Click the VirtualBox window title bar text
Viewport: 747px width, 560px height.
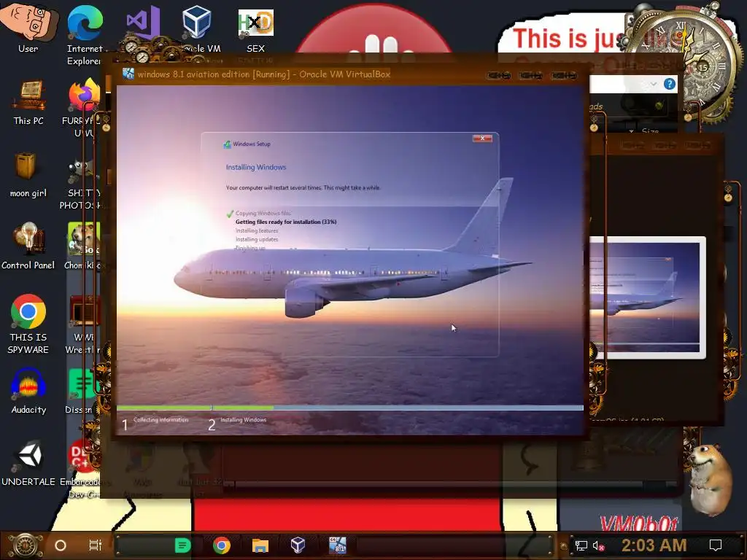click(x=264, y=74)
